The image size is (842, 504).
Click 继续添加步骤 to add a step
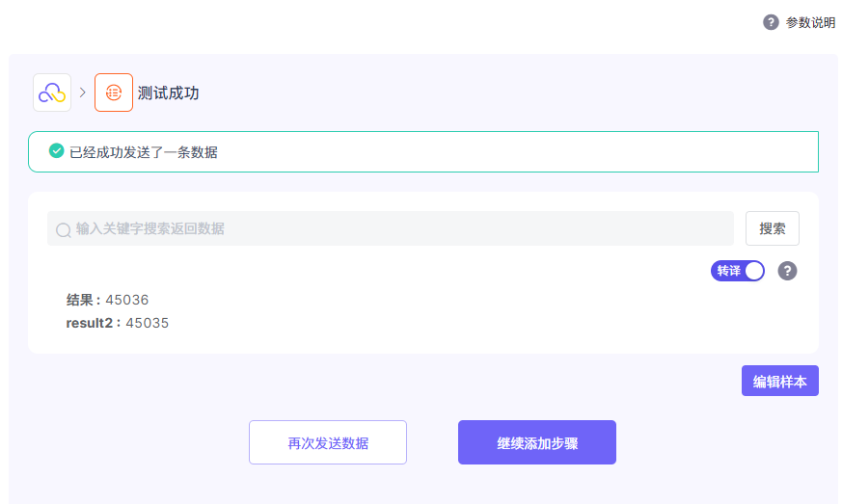(537, 442)
